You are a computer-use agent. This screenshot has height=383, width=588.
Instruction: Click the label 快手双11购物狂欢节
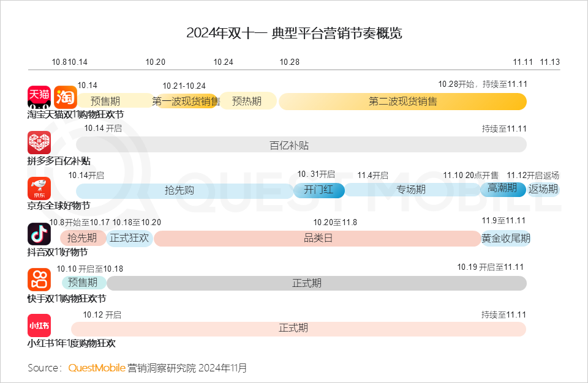click(67, 299)
